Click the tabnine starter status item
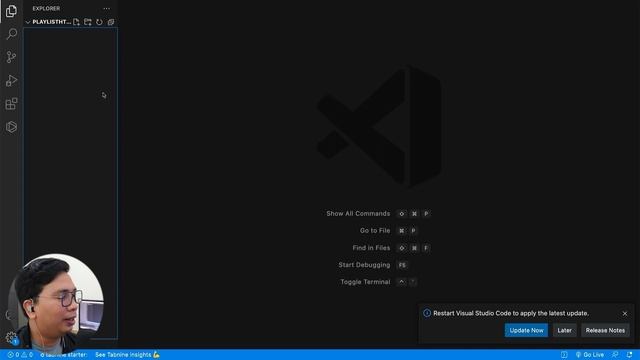Viewport: 640px width, 360px height. (x=63, y=355)
